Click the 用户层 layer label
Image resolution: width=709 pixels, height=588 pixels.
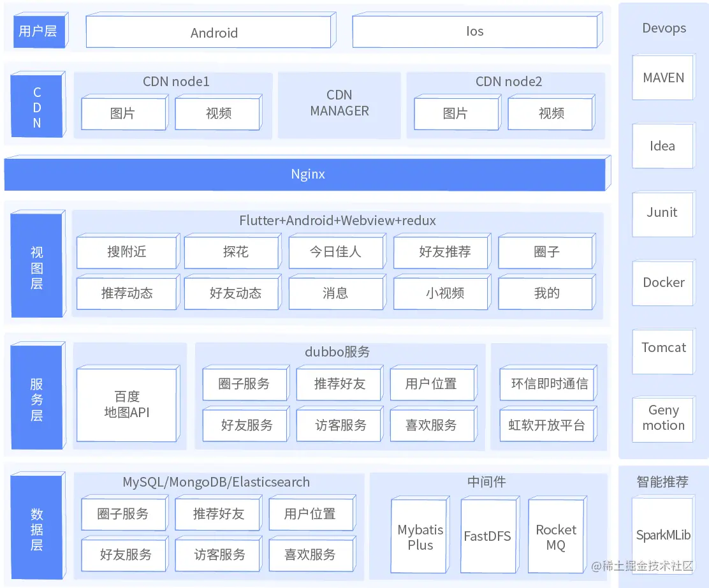click(40, 31)
